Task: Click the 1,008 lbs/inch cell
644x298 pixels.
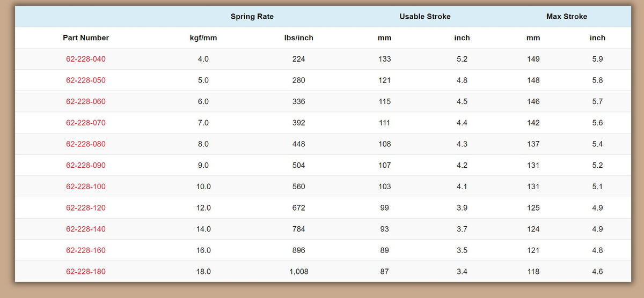Action: tap(299, 272)
